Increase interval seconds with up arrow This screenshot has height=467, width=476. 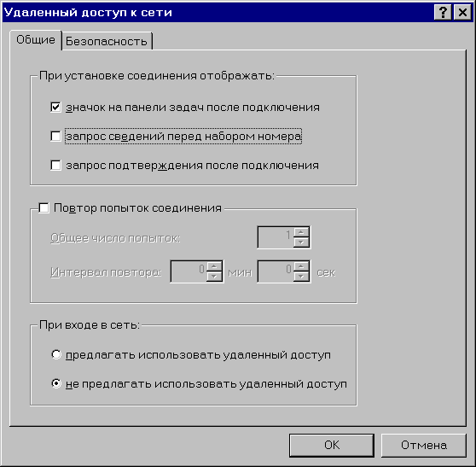[x=301, y=266]
